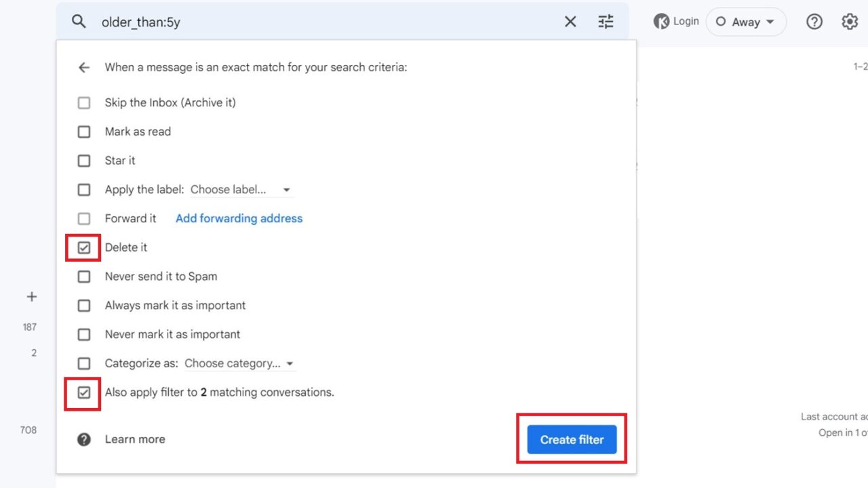Open the Support help icon
This screenshot has height=488, width=868.
click(x=814, y=22)
